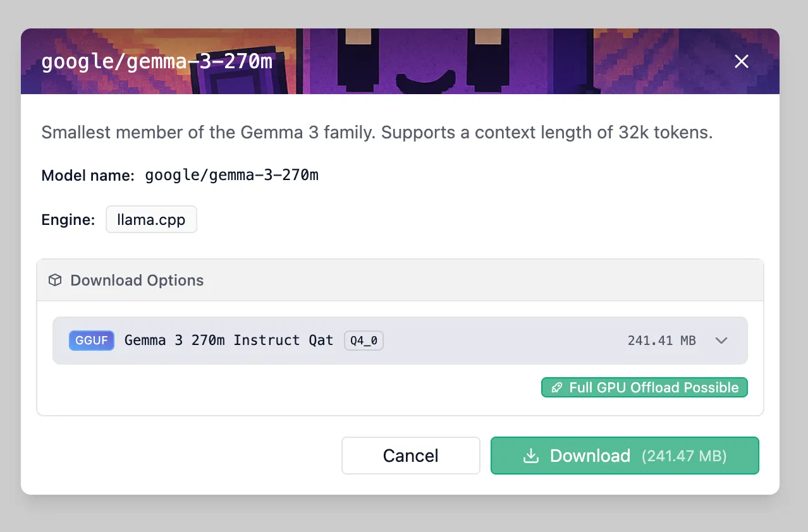Close the model dialog with the X icon
The image size is (808, 532).
pyautogui.click(x=741, y=61)
